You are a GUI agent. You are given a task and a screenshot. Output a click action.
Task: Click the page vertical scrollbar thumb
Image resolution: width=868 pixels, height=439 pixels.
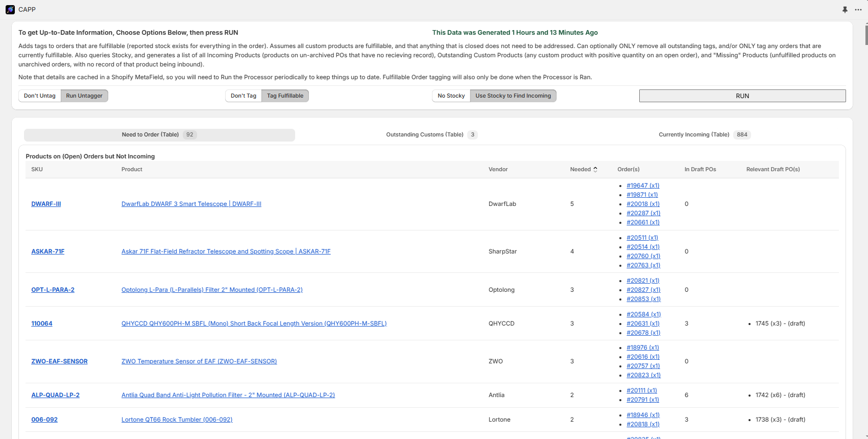[x=866, y=34]
